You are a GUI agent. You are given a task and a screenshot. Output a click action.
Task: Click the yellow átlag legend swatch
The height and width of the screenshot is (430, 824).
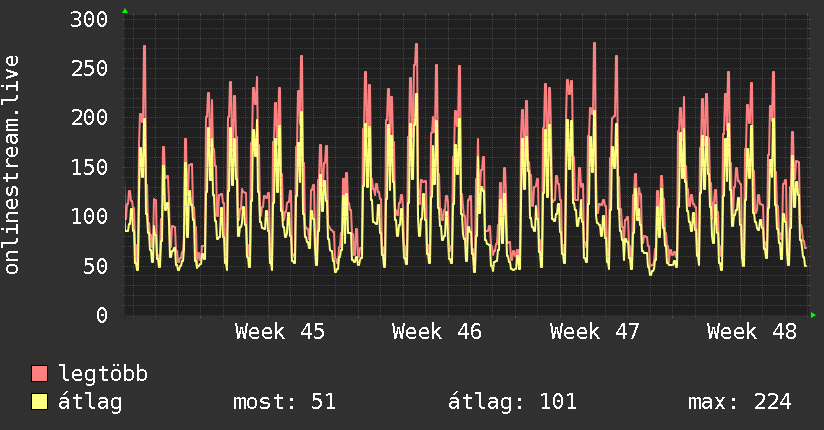point(39,402)
